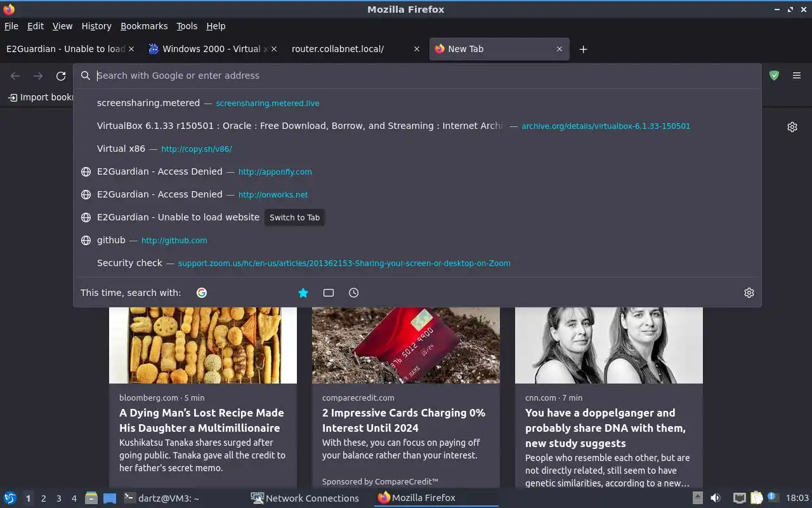Screen dimensions: 812x508
Task: Click the Import bookmarks toolbar button
Action: 39,97
